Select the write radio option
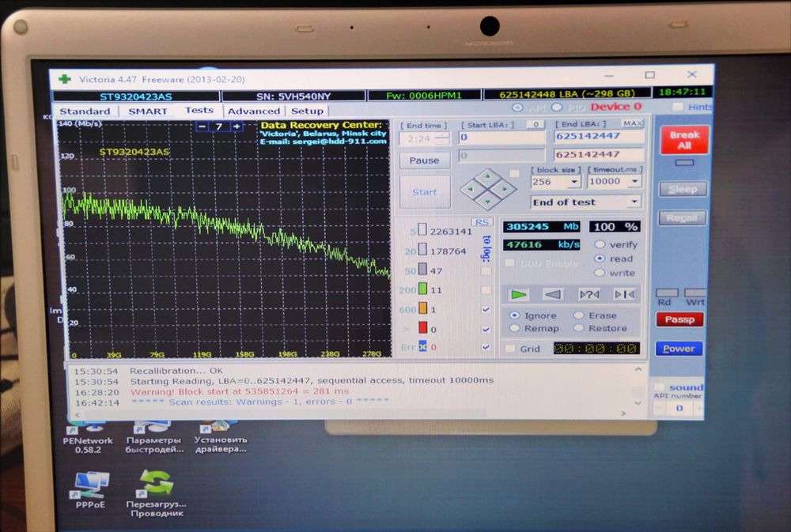Image resolution: width=791 pixels, height=532 pixels. (600, 272)
